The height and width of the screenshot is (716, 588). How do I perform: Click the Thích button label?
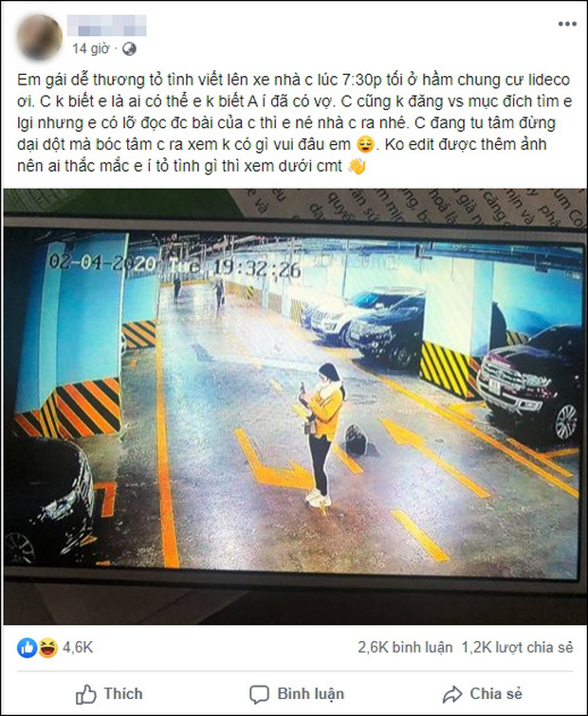pyautogui.click(x=122, y=694)
